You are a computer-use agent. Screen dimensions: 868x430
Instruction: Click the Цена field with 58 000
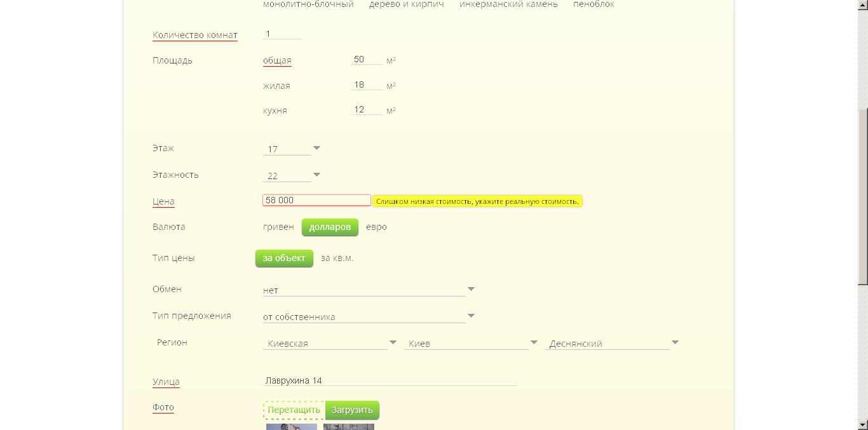pos(316,200)
